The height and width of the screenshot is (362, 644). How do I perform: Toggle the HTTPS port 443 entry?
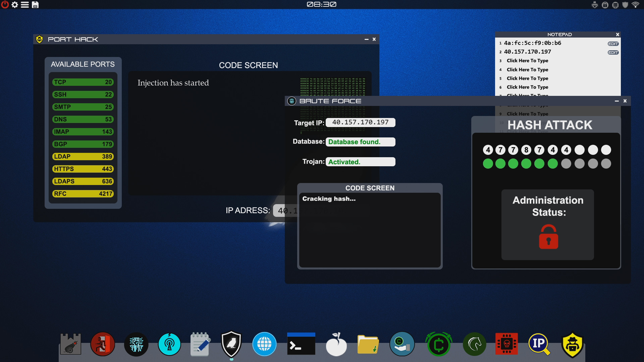click(x=83, y=169)
